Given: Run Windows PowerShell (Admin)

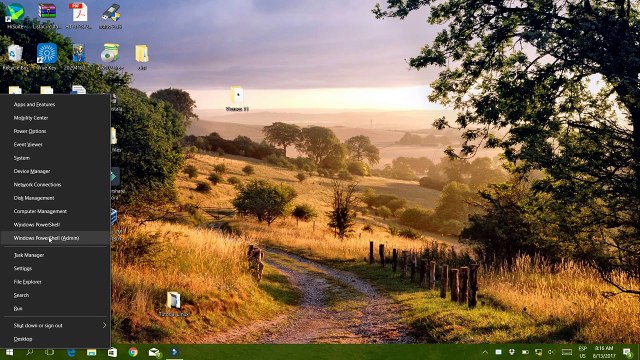Looking at the screenshot, I should click(x=55, y=238).
